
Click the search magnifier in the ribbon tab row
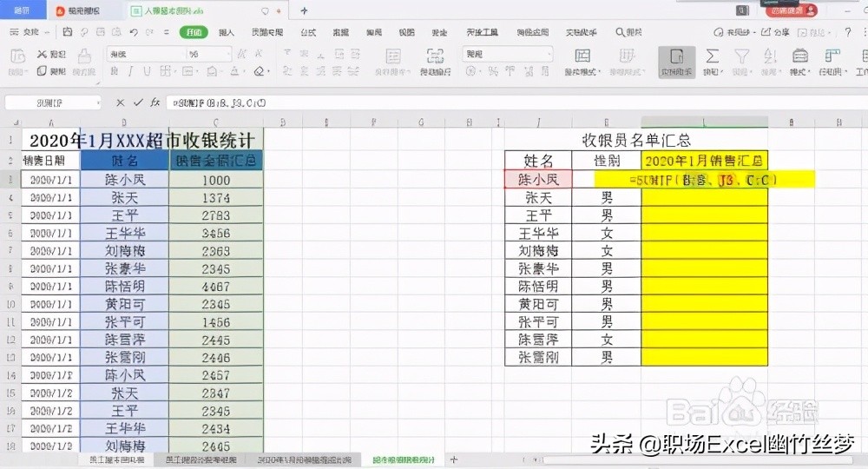tap(620, 33)
